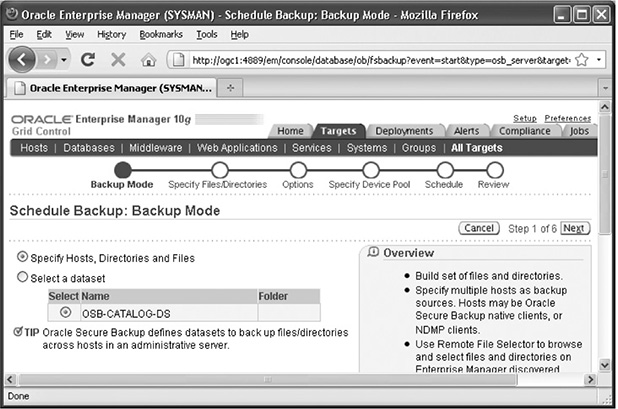This screenshot has width=618, height=409.
Task: Click the Firefox title bar icon
Action: pyautogui.click(x=12, y=14)
